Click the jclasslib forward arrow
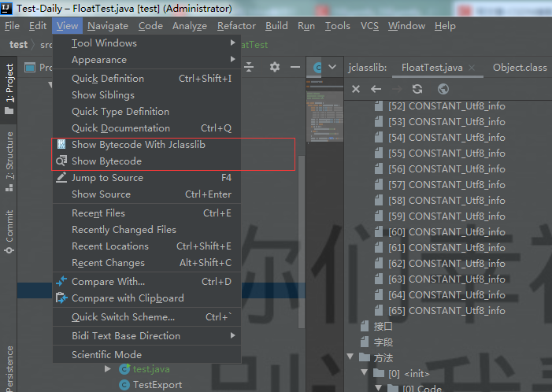Image resolution: width=552 pixels, height=392 pixels. point(397,89)
